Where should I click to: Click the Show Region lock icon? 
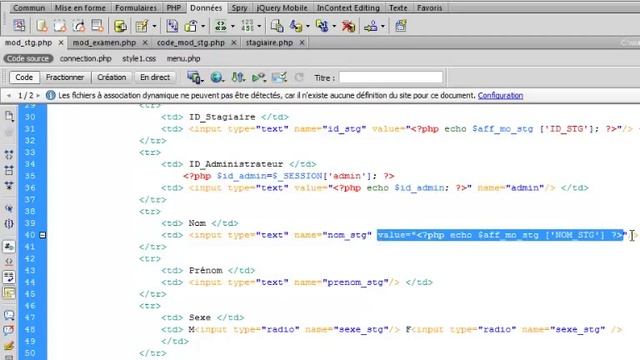click(x=191, y=26)
